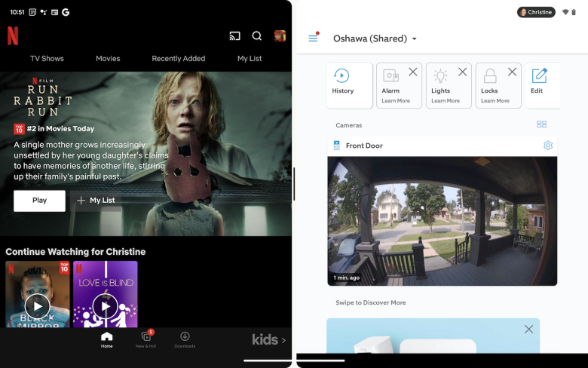
Task: Go to Recently Added tab
Action: coord(179,59)
